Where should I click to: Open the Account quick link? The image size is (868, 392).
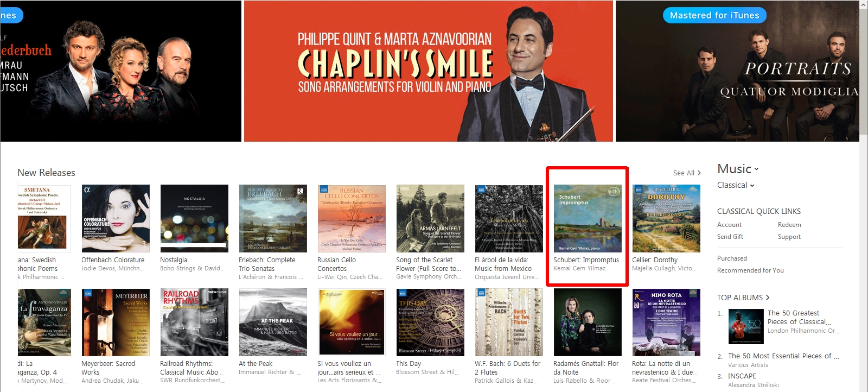pos(729,225)
